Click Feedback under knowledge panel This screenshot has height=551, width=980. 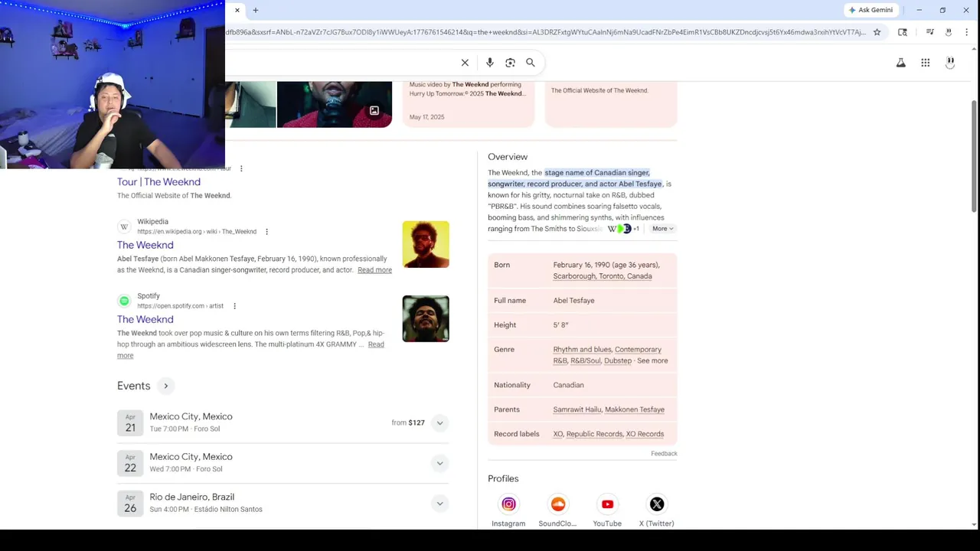click(x=664, y=454)
